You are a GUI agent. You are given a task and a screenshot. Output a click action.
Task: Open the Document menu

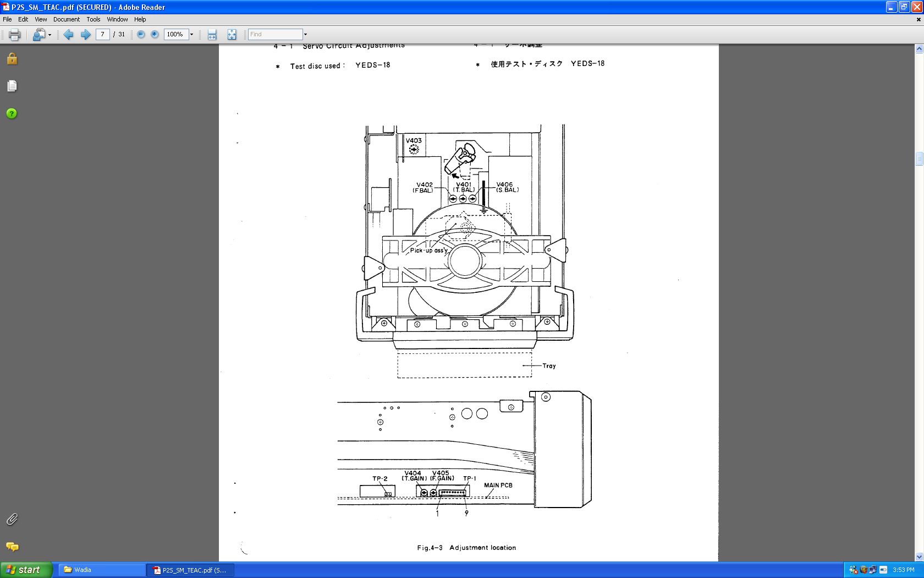67,19
